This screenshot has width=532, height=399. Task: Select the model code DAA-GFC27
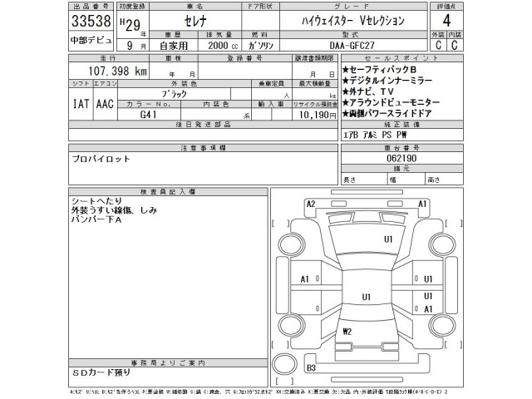352,46
